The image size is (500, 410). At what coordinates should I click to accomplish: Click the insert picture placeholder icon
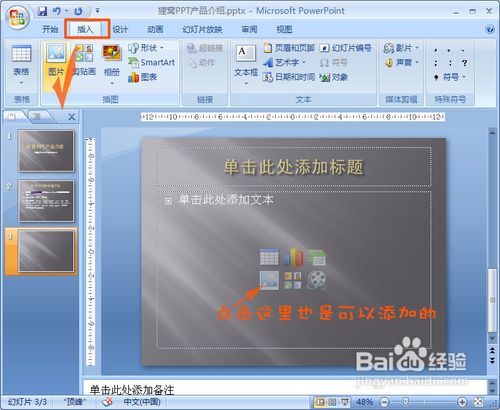[x=269, y=280]
